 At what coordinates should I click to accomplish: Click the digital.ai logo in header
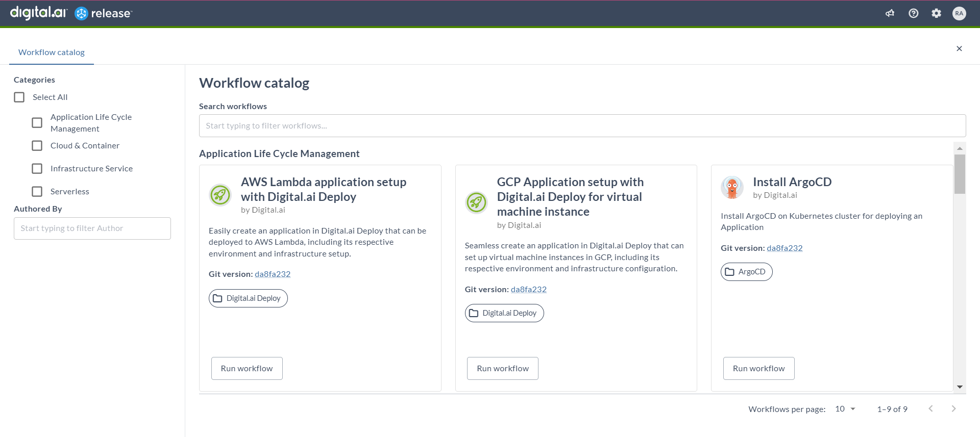click(x=38, y=13)
